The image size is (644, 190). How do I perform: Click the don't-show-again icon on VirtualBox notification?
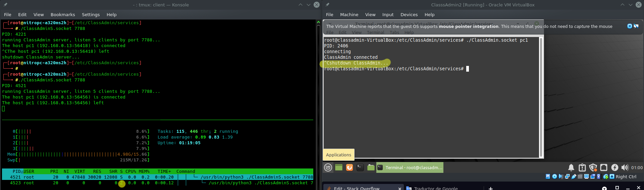636,26
